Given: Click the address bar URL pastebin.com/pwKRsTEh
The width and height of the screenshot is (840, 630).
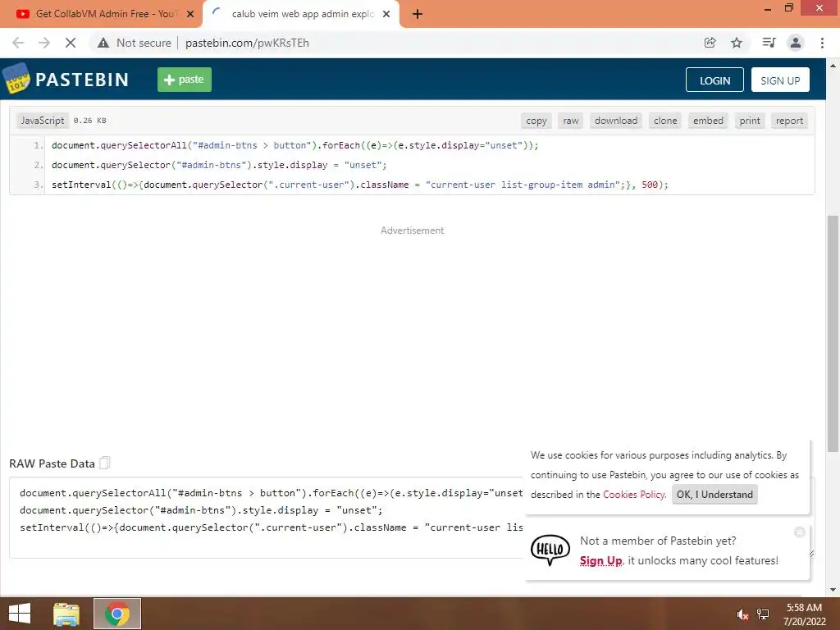Looking at the screenshot, I should [247, 43].
